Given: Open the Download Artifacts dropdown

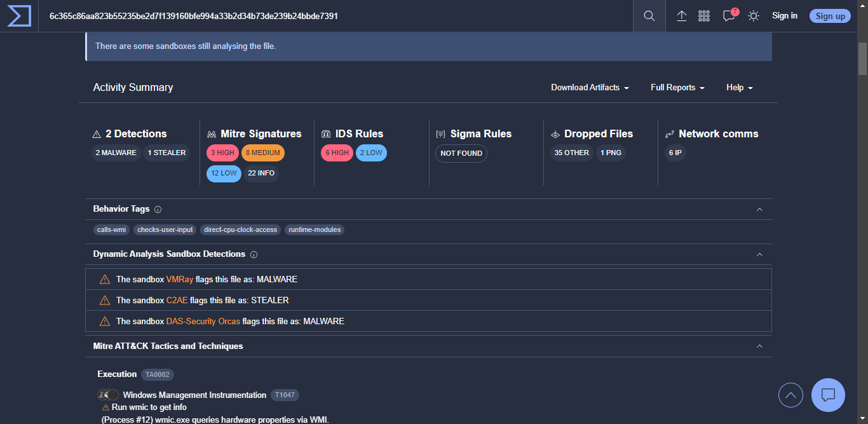Looking at the screenshot, I should (590, 88).
